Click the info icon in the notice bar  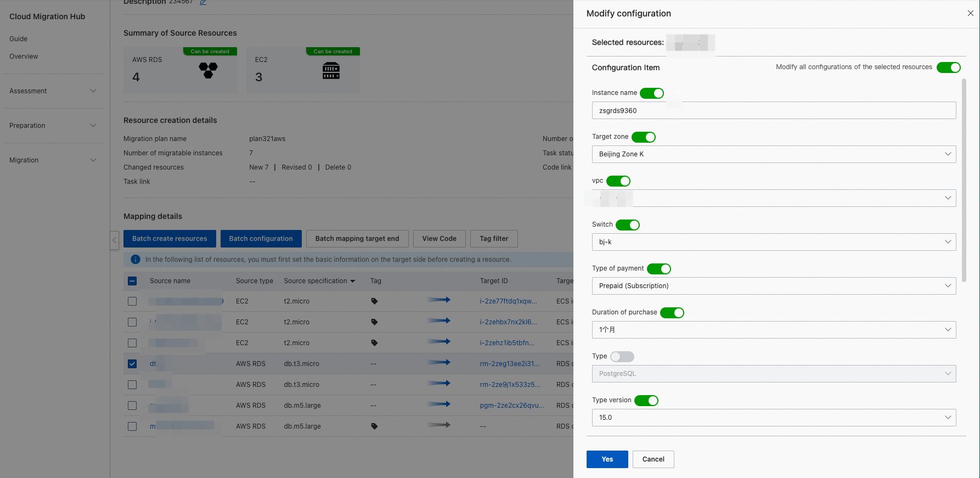[x=136, y=260]
